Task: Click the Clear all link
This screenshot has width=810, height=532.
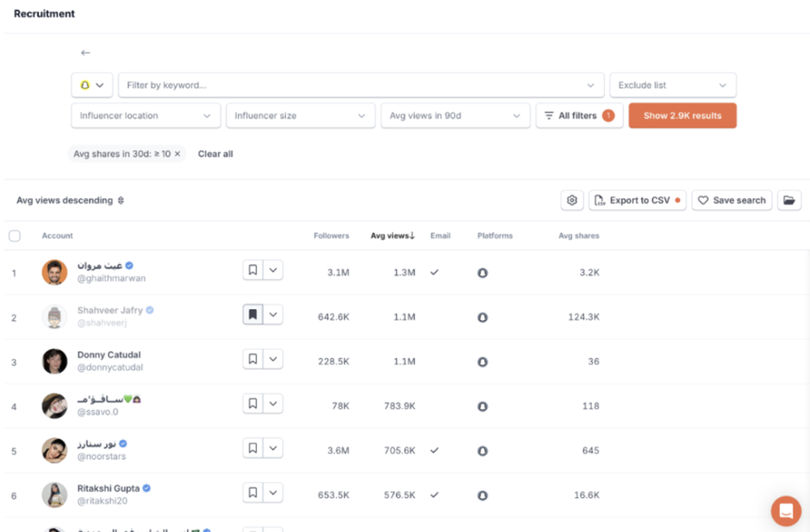Action: click(215, 154)
